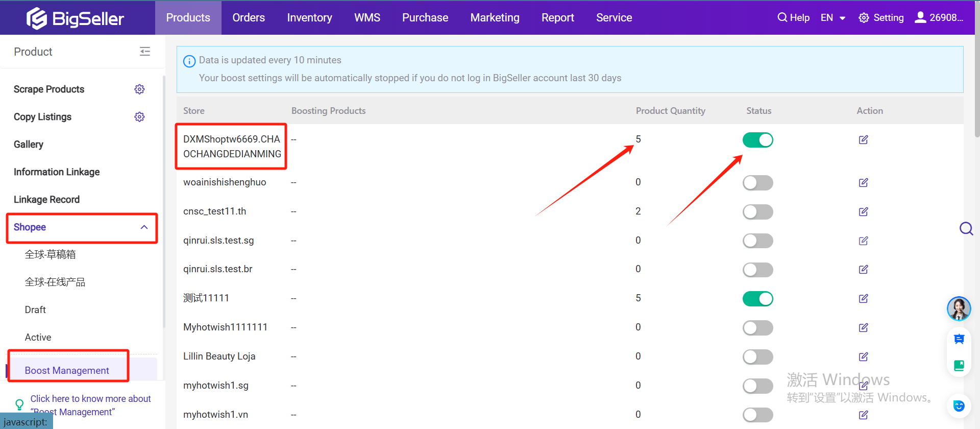The height and width of the screenshot is (429, 980).
Task: Open the Inventory menu
Action: [x=309, y=18]
